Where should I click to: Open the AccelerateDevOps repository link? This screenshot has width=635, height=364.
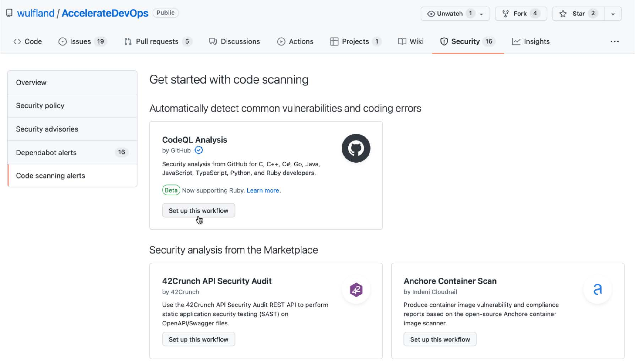[x=105, y=13]
